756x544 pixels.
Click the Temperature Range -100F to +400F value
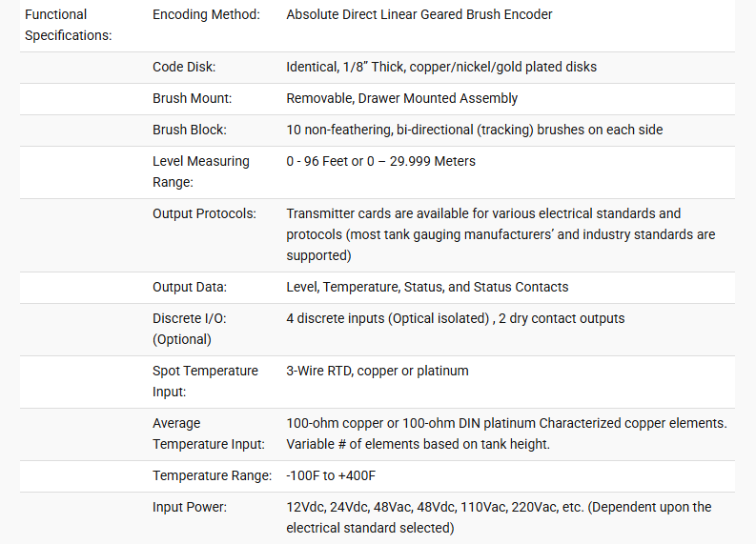[x=331, y=476]
